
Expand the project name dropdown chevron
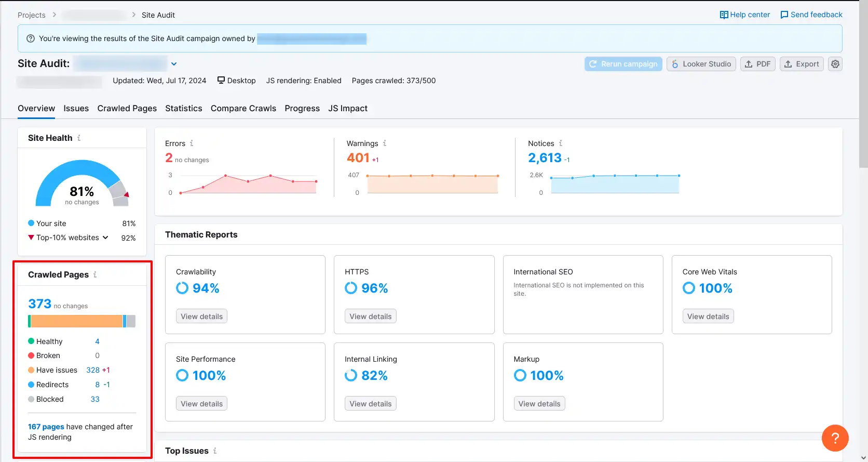pos(174,64)
